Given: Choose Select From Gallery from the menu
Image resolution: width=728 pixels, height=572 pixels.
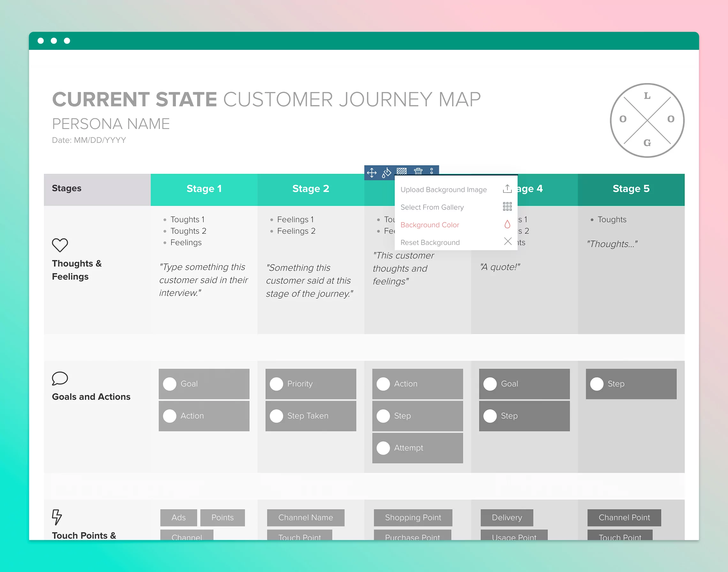Looking at the screenshot, I should click(x=432, y=207).
